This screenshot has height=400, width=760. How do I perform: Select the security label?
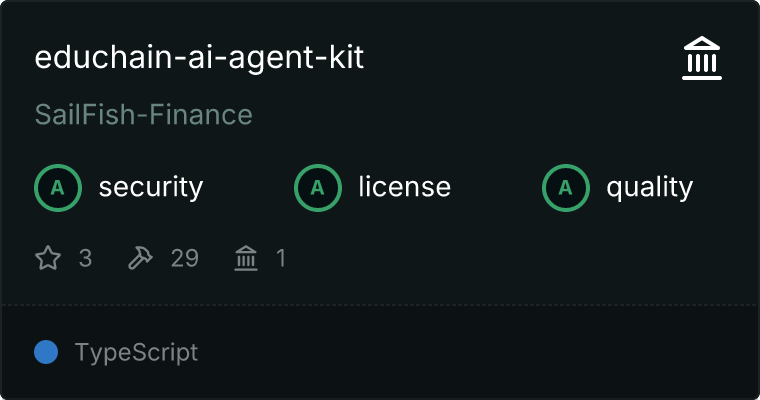pos(150,187)
